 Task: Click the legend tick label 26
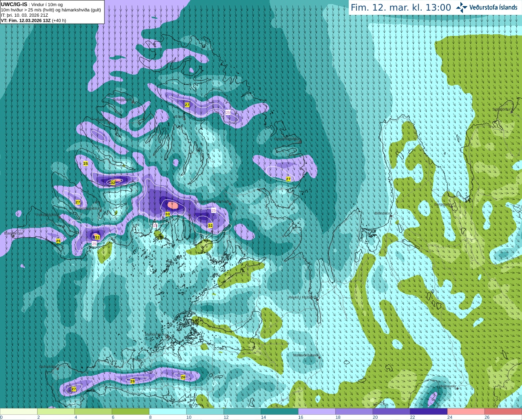487,418
